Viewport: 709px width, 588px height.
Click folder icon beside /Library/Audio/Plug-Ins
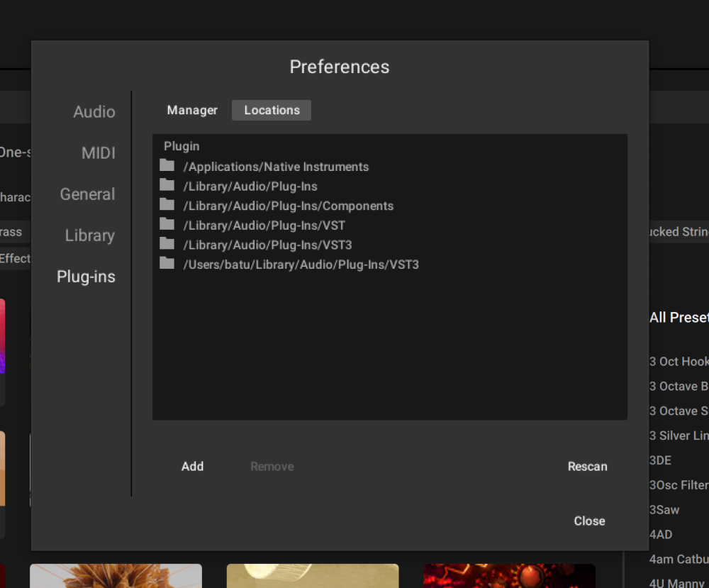[167, 185]
